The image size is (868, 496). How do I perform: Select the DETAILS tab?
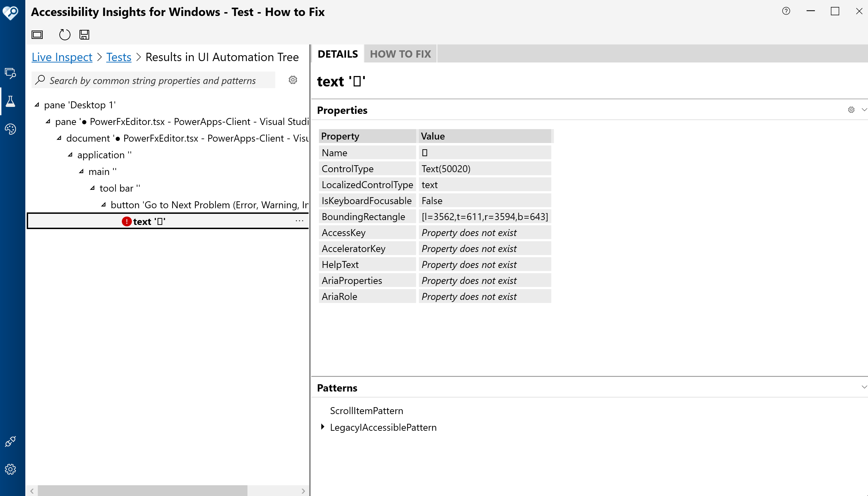(x=337, y=53)
